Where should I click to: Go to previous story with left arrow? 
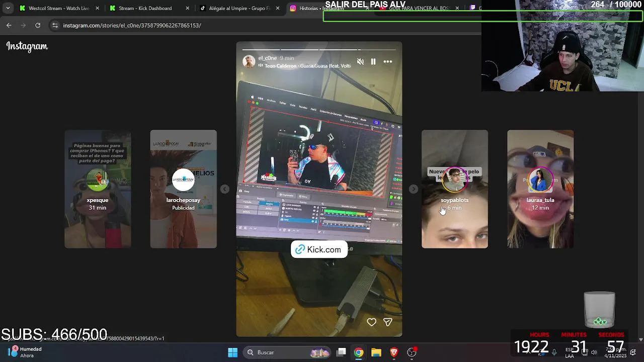coord(225,189)
